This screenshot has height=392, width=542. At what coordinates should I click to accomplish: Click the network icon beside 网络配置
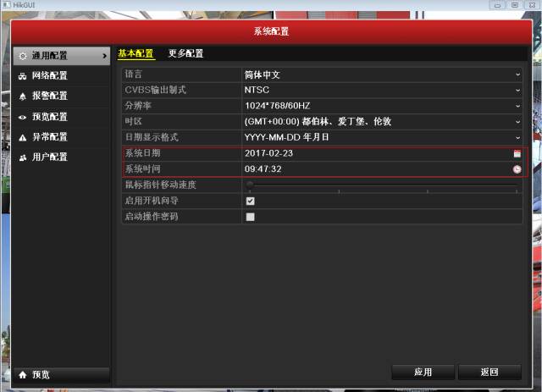[22, 76]
